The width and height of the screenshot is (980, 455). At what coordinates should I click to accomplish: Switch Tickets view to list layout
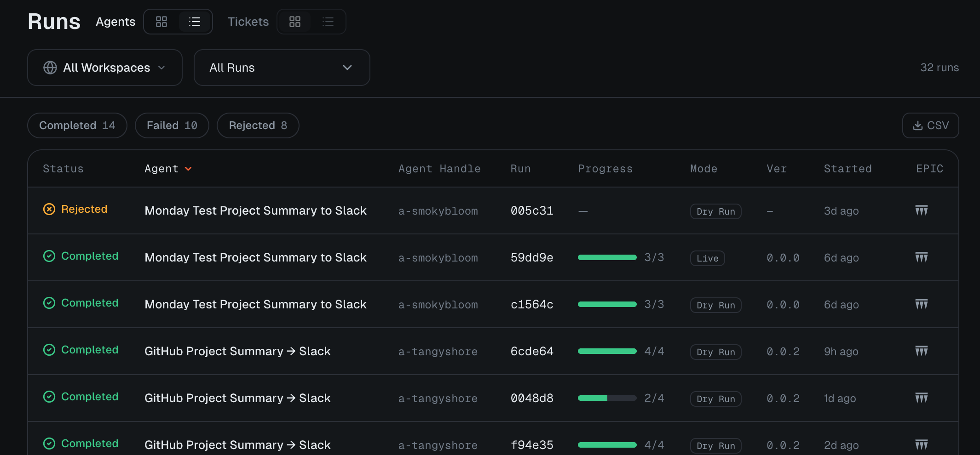tap(328, 22)
